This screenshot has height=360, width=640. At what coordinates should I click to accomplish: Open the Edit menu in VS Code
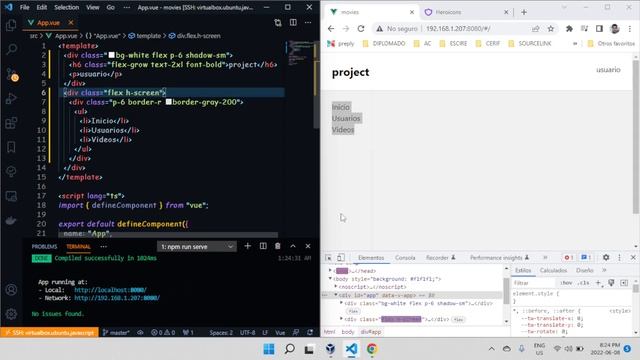click(42, 7)
